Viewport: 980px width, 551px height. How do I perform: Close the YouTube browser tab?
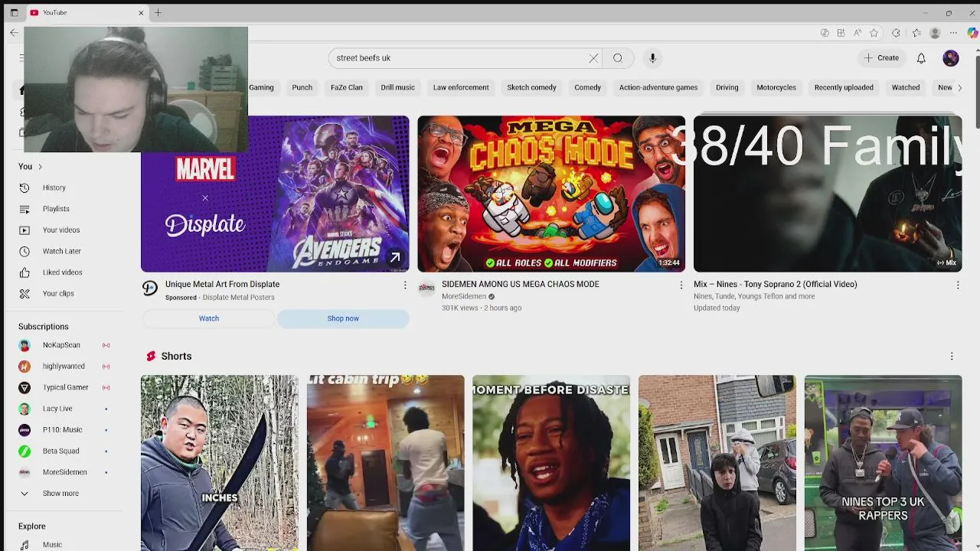coord(141,13)
